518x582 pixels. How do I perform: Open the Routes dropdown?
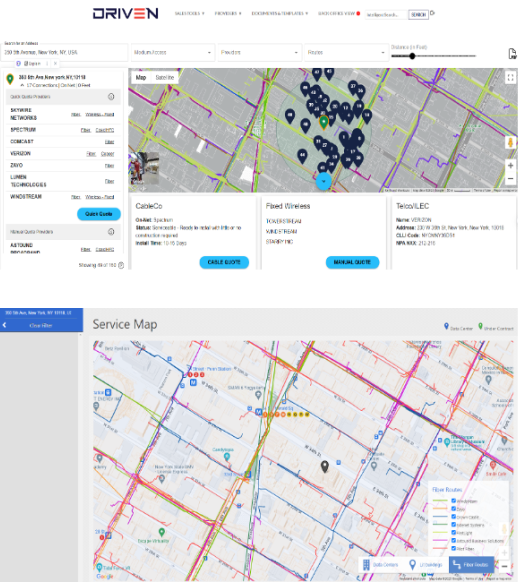(346, 52)
